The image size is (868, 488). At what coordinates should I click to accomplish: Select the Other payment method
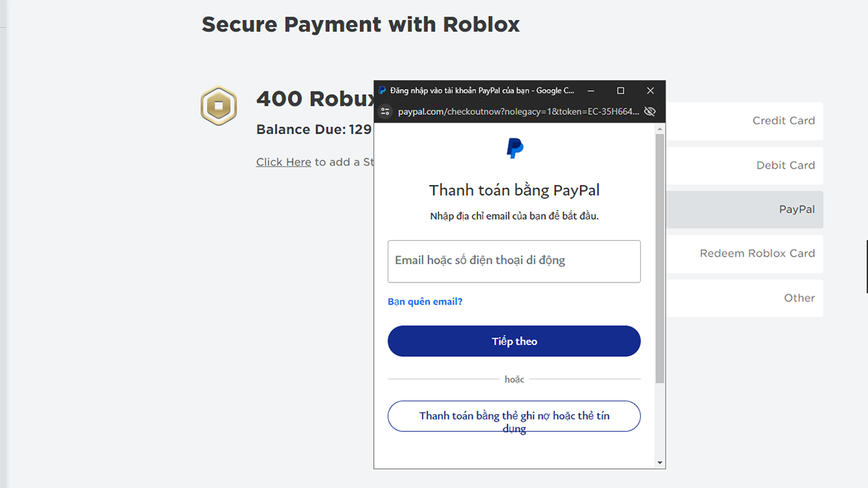tap(799, 297)
